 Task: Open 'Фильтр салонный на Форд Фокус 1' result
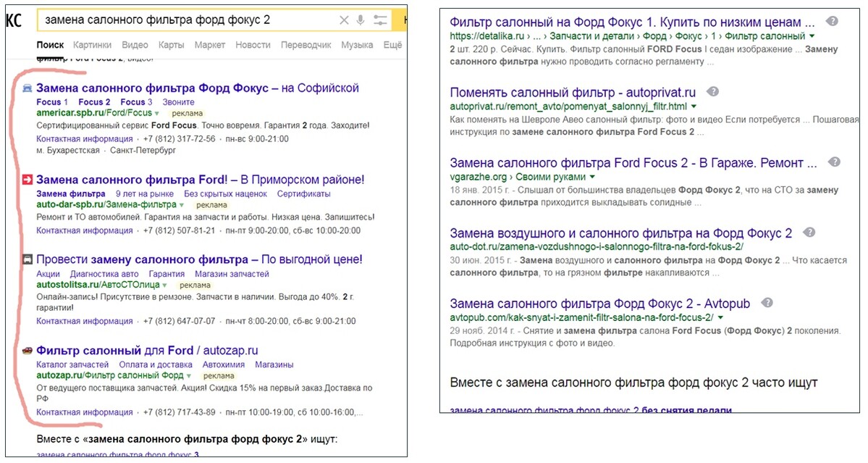coord(632,22)
